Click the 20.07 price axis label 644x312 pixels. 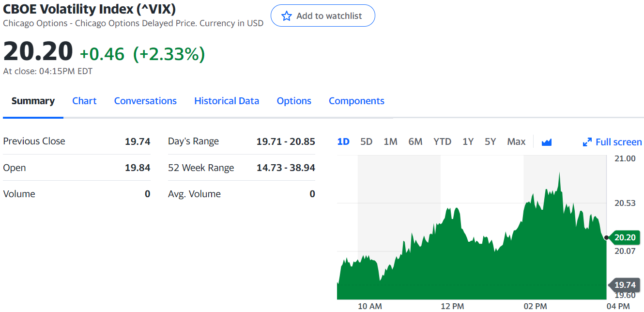tap(625, 251)
